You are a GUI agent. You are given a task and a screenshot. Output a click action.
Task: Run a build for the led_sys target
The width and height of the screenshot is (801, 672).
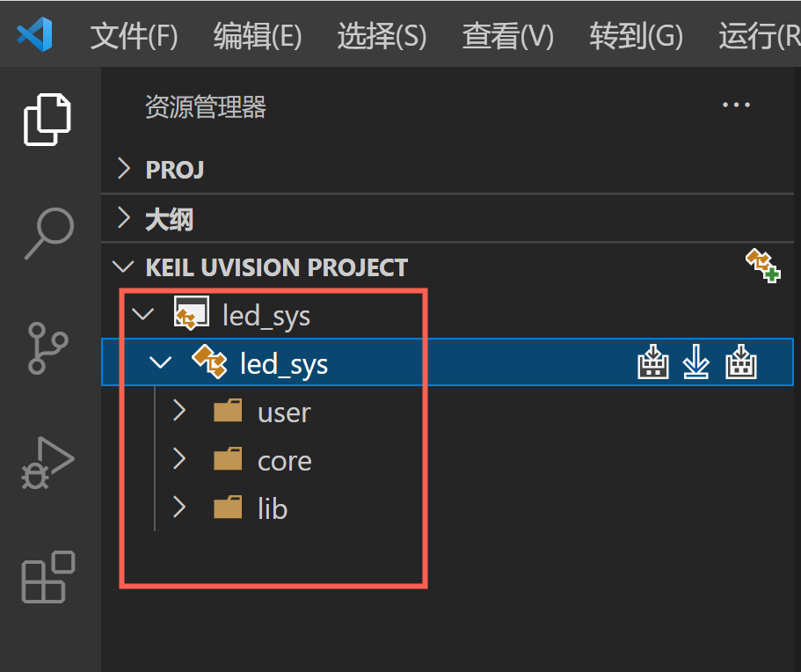(652, 362)
